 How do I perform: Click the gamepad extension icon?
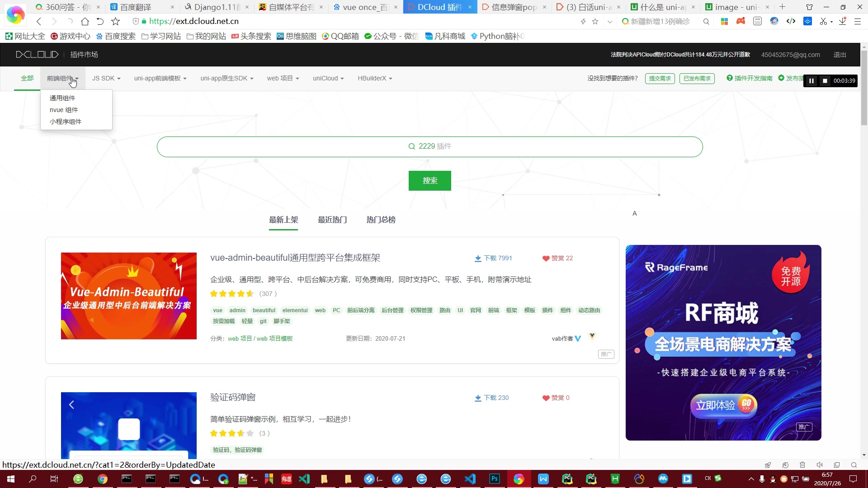(741, 21)
